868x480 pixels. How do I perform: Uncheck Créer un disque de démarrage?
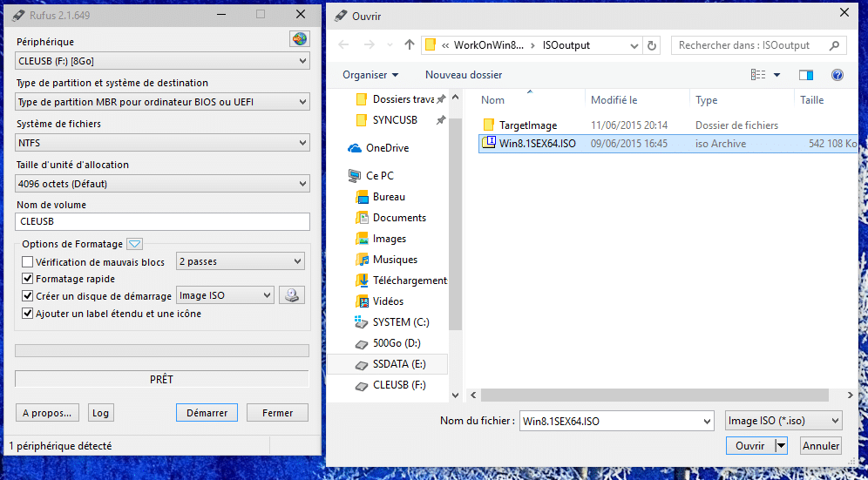click(27, 296)
